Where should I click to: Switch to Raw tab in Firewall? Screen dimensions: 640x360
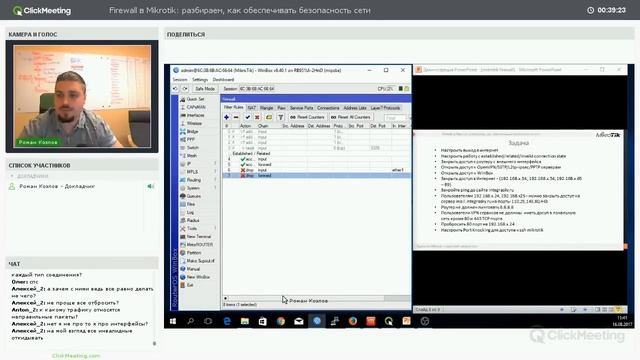click(281, 108)
